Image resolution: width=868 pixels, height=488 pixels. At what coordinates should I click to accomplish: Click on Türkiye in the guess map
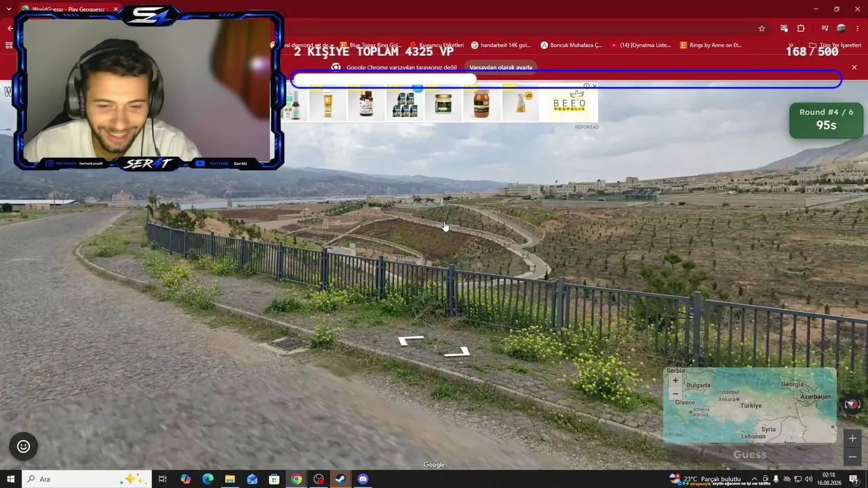[x=751, y=405]
